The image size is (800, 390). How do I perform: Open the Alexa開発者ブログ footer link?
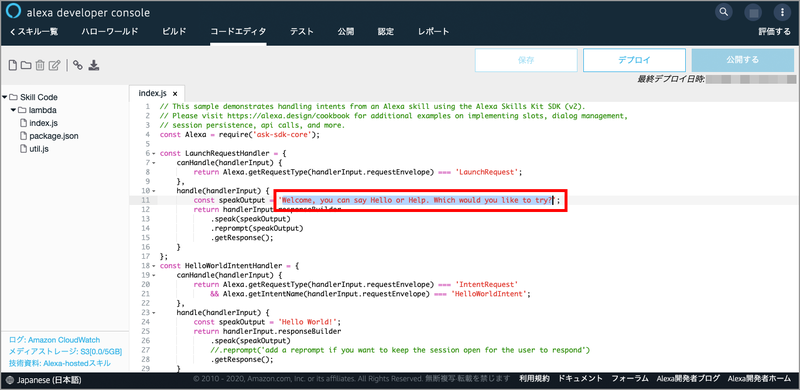click(x=688, y=379)
